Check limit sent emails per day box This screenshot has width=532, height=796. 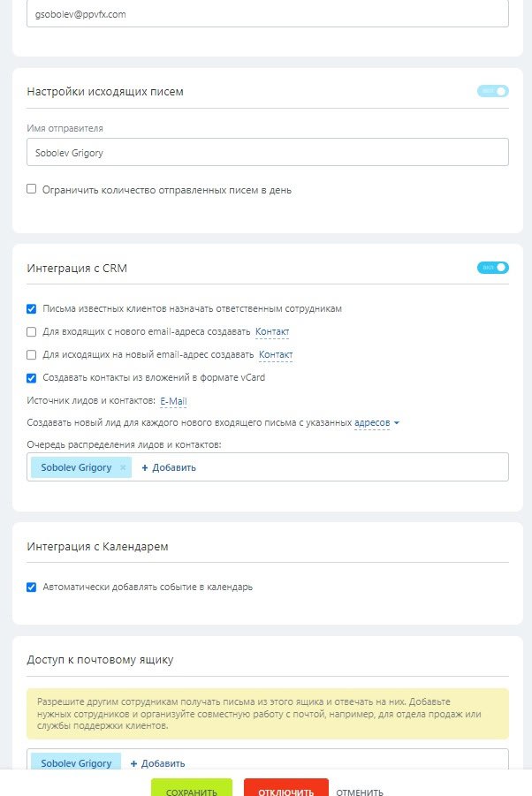(32, 189)
